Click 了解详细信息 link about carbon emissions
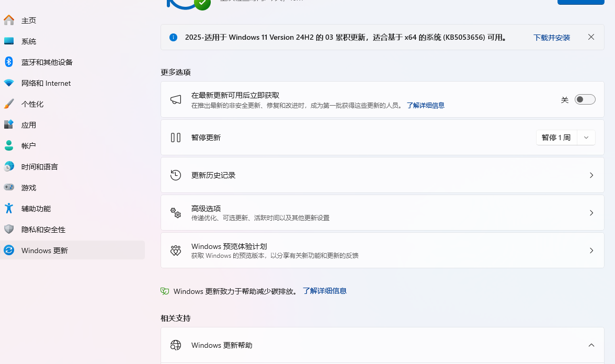Screen dimensions: 615x364 325,291
